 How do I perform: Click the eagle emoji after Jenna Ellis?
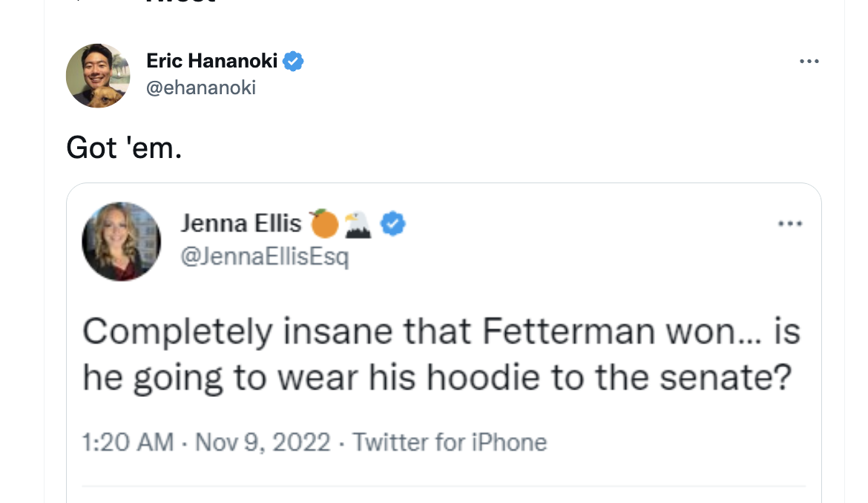tap(358, 223)
